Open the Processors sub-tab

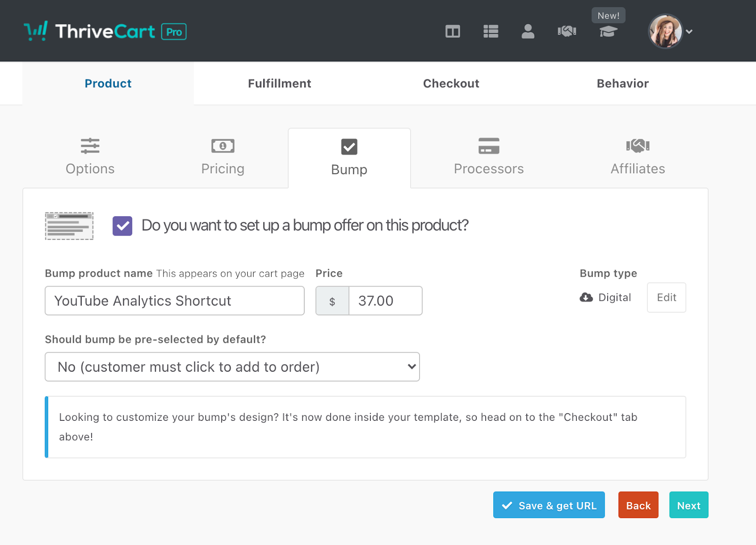489,158
